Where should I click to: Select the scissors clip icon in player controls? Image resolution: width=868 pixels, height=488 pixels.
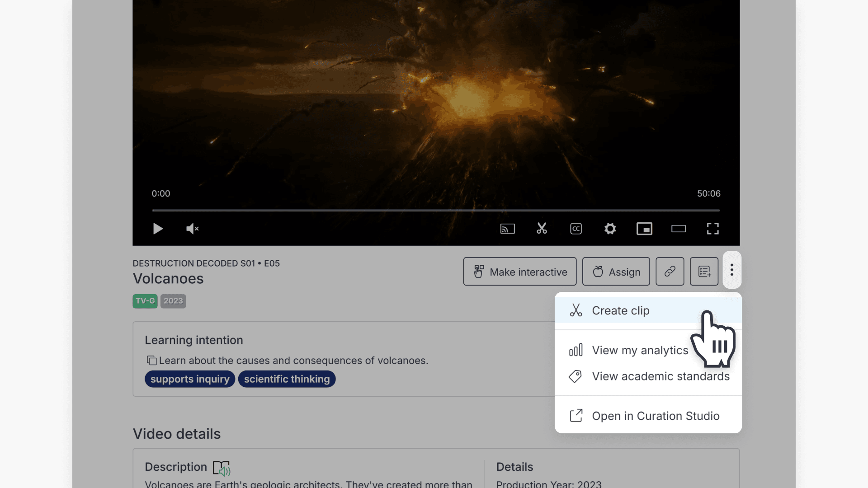tap(542, 229)
